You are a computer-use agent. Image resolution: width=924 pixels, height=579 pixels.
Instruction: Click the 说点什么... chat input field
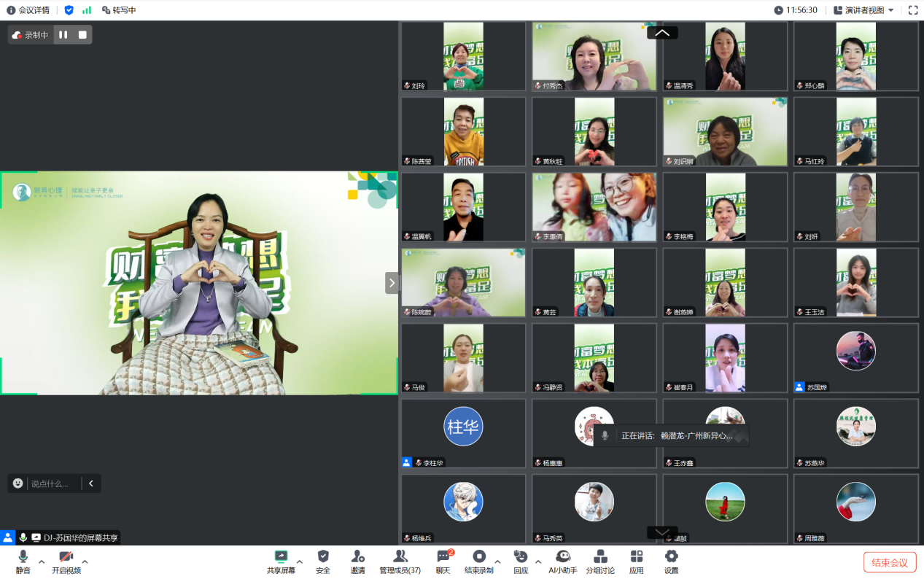[50, 483]
